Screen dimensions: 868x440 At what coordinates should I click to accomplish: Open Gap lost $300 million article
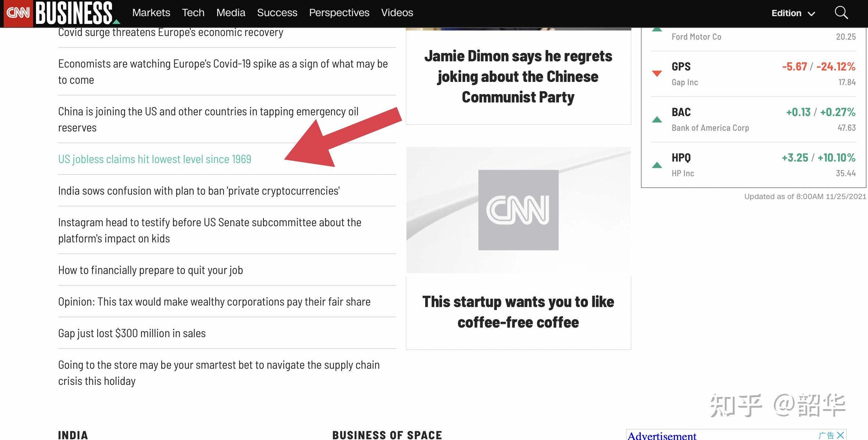(132, 333)
